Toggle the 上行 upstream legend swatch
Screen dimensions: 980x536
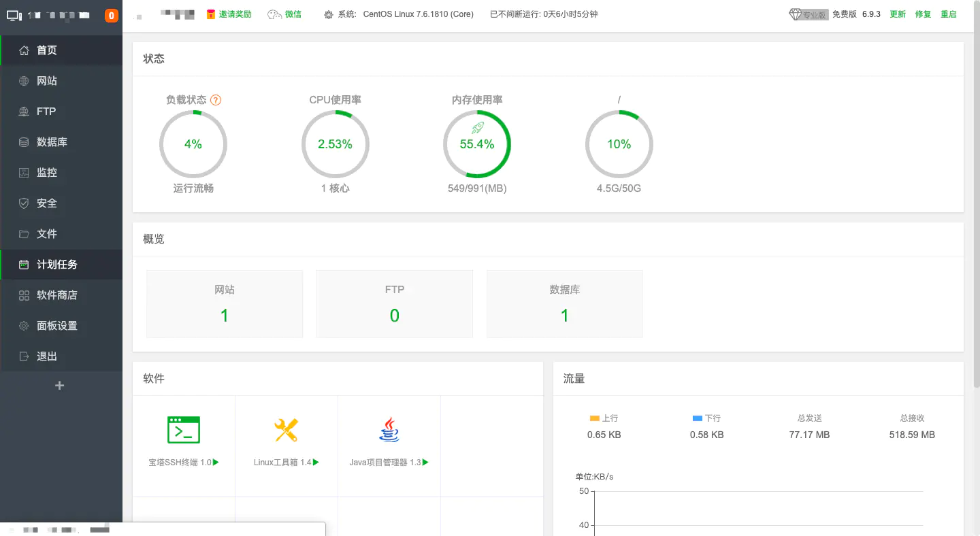coord(594,418)
